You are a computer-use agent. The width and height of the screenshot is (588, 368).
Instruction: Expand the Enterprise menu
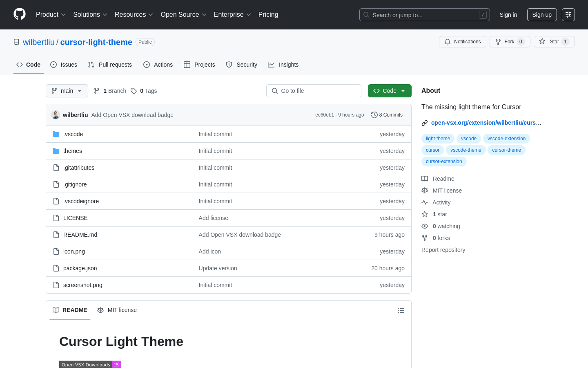pos(232,15)
